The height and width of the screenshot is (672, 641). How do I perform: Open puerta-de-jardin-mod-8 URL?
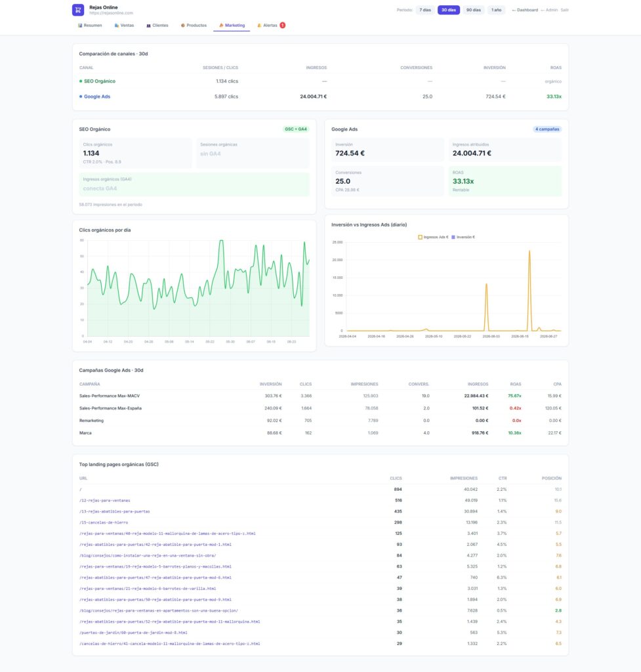(133, 633)
